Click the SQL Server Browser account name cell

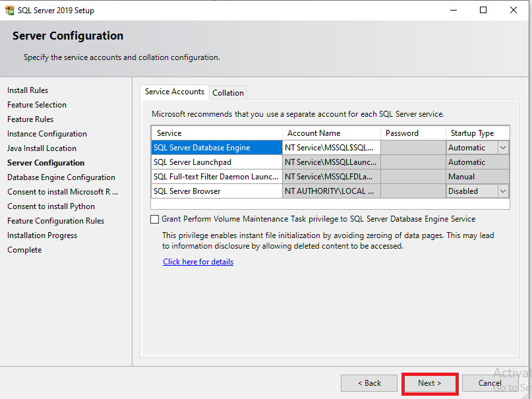pos(332,191)
